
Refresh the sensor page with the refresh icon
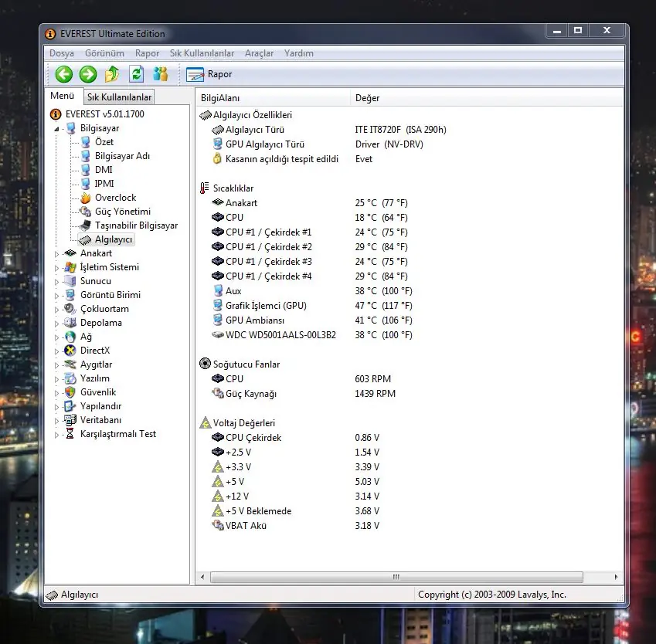click(137, 74)
